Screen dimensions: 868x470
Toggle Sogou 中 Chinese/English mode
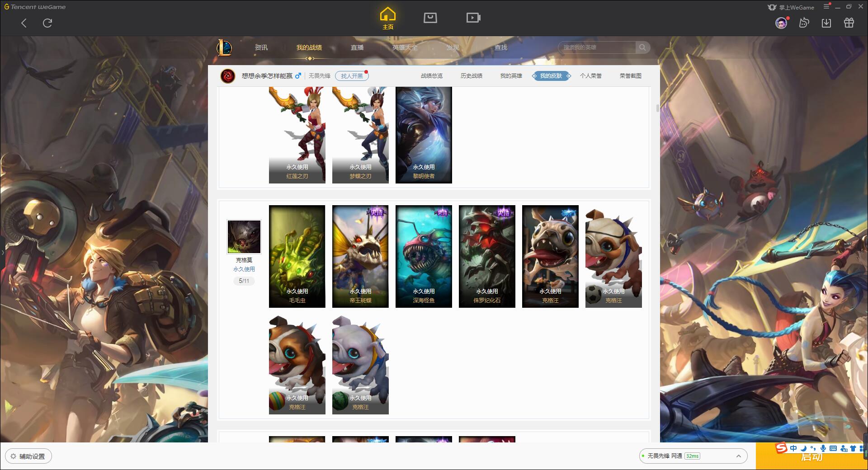pos(793,448)
